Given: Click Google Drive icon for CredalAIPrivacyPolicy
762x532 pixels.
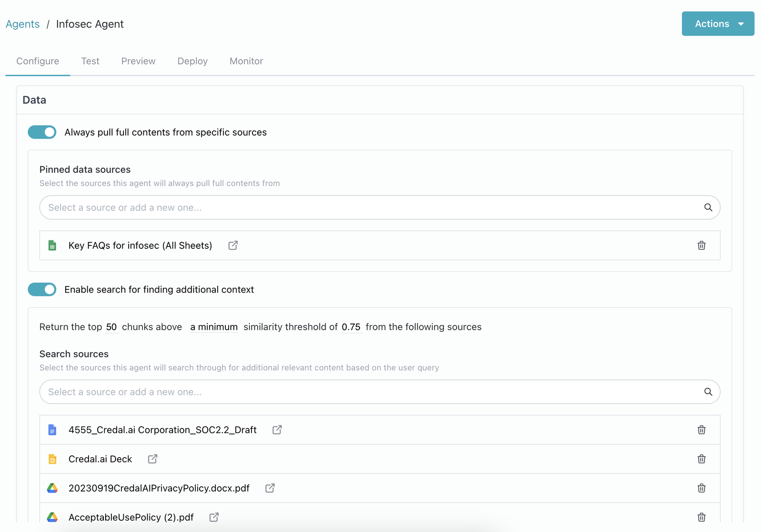Looking at the screenshot, I should 52,488.
